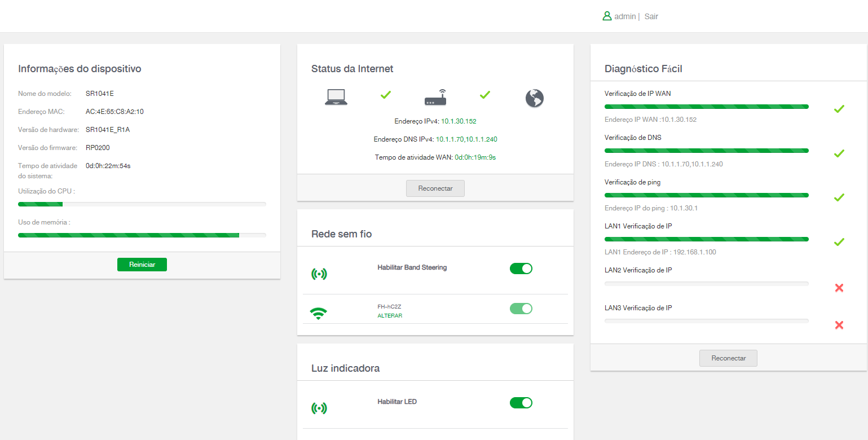Click the laptop icon in Status da Internet
Image resolution: width=868 pixels, height=440 pixels.
click(x=336, y=98)
